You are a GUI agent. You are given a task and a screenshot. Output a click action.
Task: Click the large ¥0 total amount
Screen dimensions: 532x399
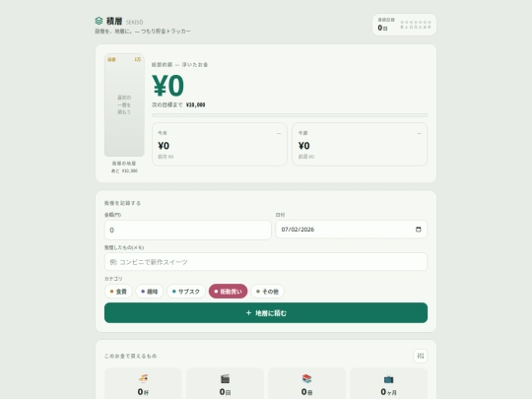(167, 86)
